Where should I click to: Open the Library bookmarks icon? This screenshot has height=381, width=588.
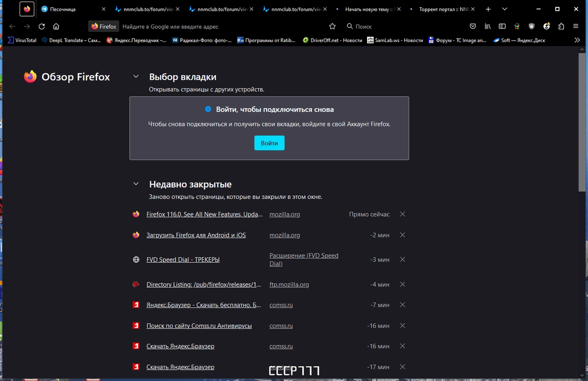coord(488,26)
